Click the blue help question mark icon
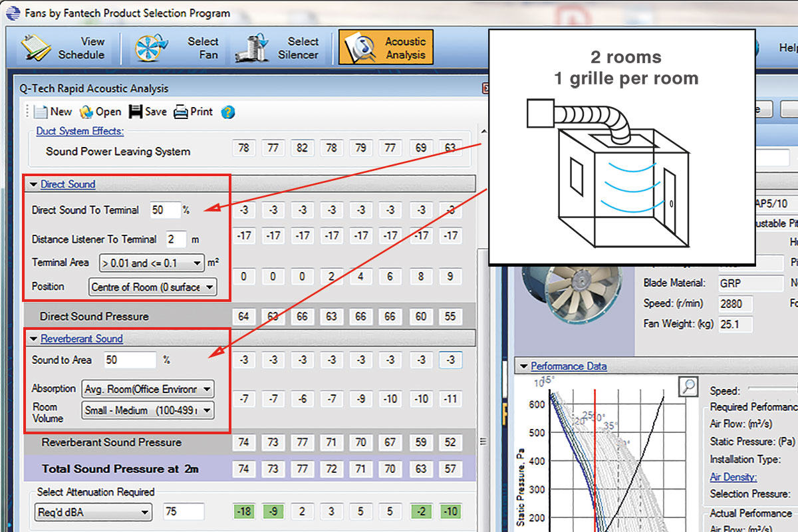798x532 pixels. tap(227, 112)
